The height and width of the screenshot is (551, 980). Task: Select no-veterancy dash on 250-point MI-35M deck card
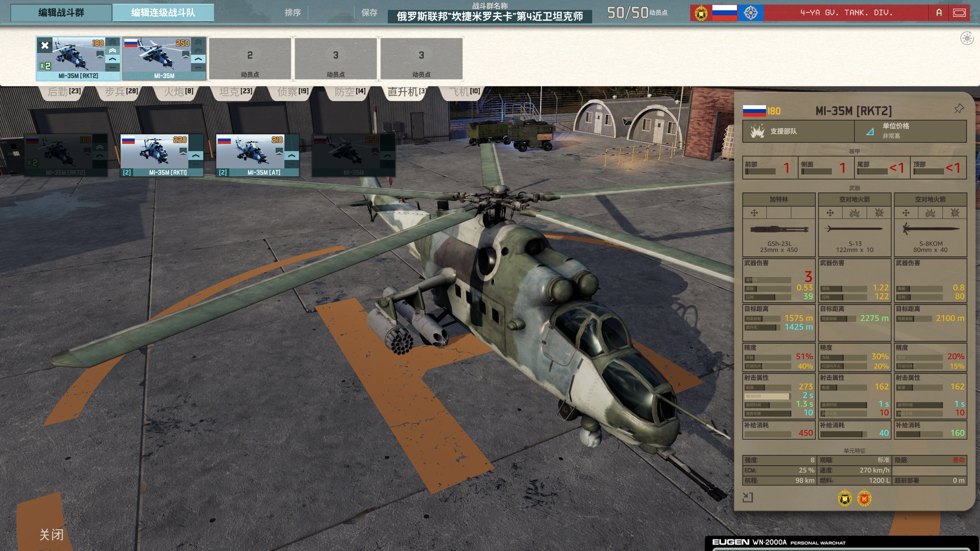coord(198,67)
